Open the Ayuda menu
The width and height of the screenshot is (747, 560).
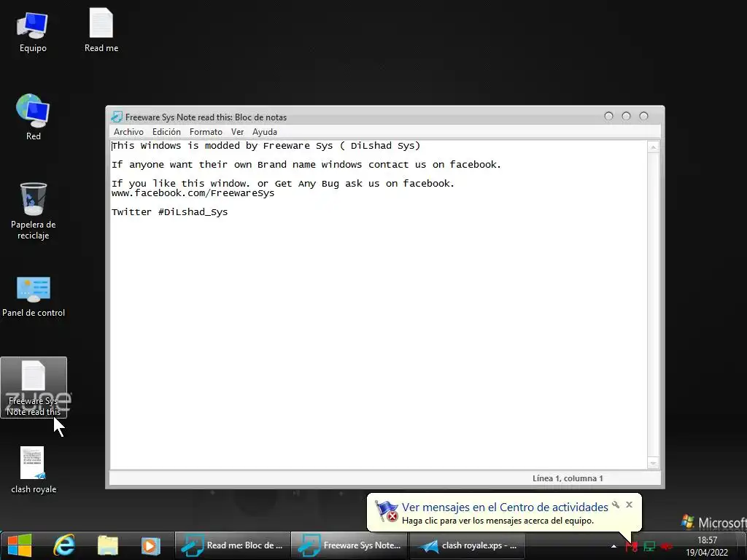tap(264, 132)
